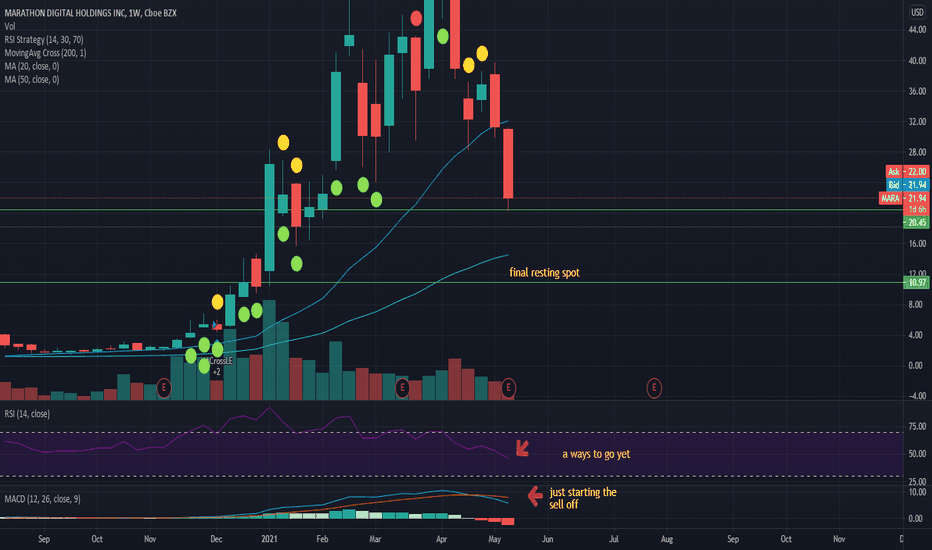
Task: Click the Aug label on the time axis
Action: [667, 539]
